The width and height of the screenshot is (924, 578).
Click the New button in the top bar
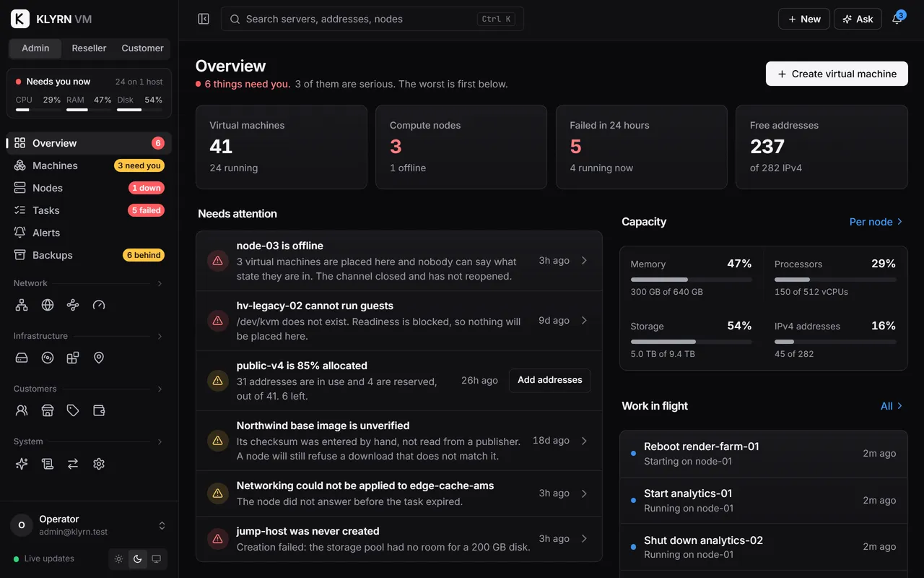tap(804, 19)
